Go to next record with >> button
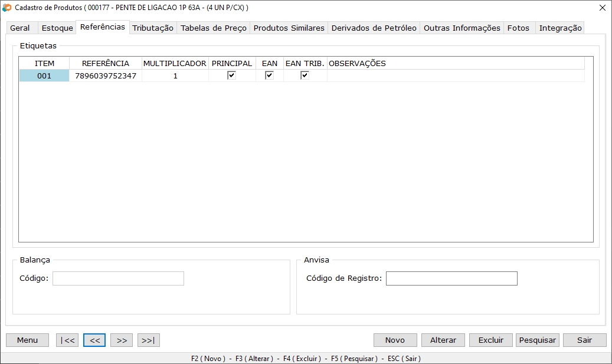Image resolution: width=612 pixels, height=364 pixels. pyautogui.click(x=122, y=340)
